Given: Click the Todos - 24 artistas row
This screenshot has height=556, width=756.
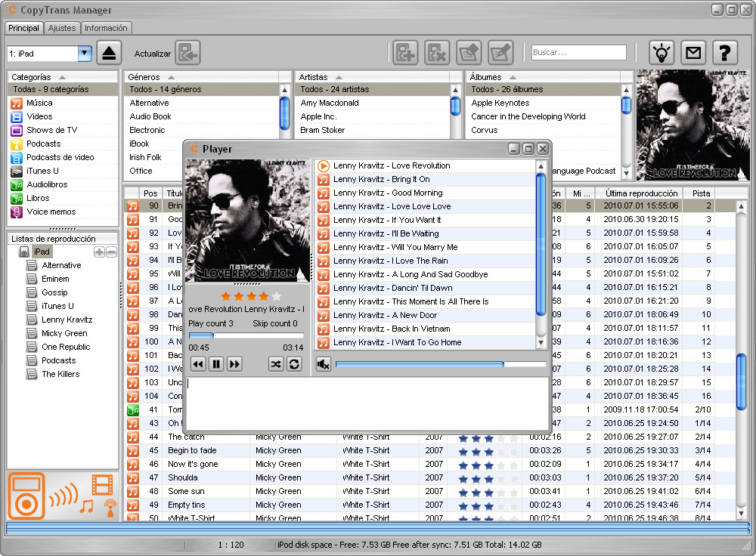Looking at the screenshot, I should (x=373, y=90).
